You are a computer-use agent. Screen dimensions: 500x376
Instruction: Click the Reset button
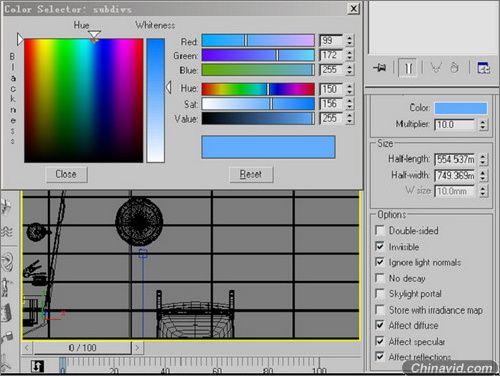(251, 174)
